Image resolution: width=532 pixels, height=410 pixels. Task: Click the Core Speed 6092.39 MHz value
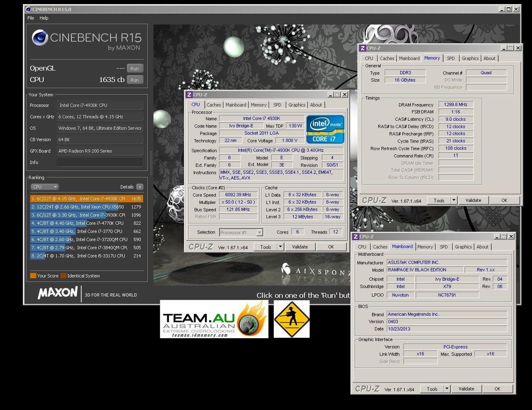pos(238,195)
